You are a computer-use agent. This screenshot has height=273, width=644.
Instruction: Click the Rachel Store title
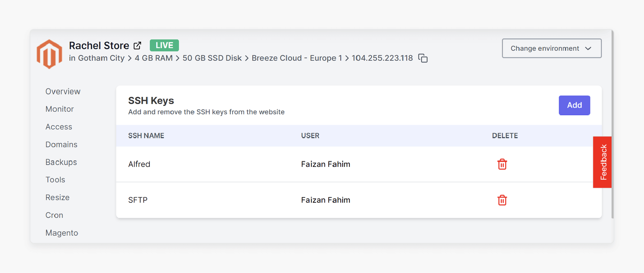pos(99,46)
